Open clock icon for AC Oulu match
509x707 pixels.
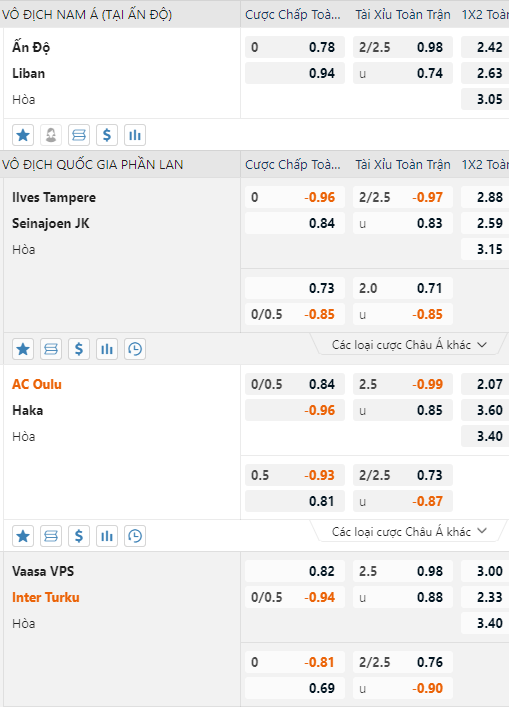click(135, 536)
